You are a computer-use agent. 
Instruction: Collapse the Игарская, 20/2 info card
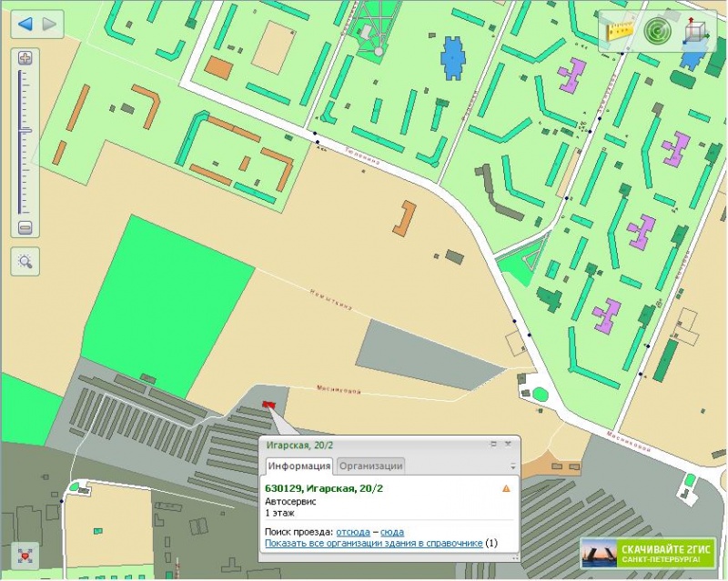[x=494, y=444]
